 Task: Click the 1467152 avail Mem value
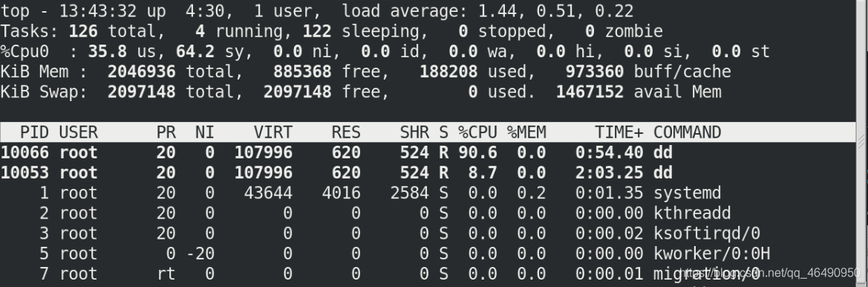click(x=590, y=92)
